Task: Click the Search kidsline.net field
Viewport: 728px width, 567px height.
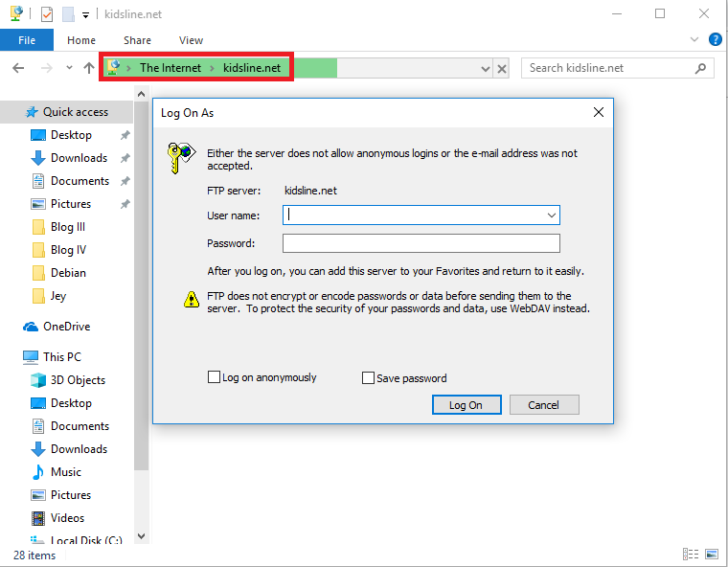Action: (617, 68)
